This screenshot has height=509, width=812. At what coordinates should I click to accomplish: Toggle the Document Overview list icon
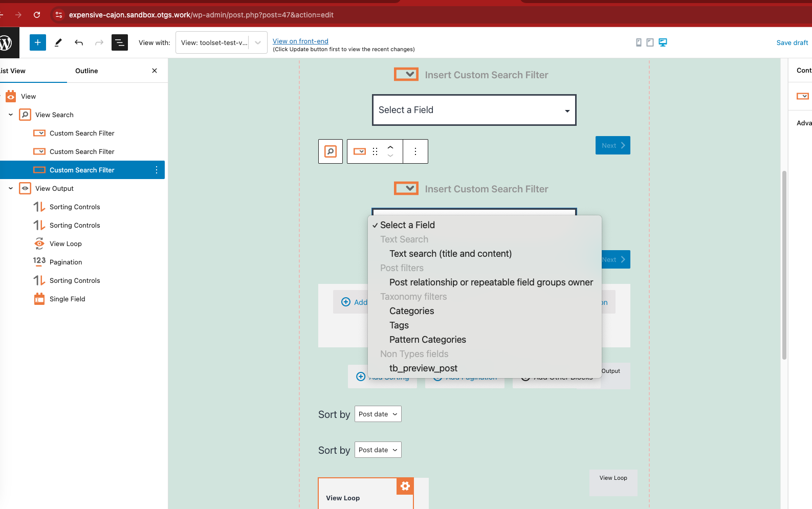point(120,42)
